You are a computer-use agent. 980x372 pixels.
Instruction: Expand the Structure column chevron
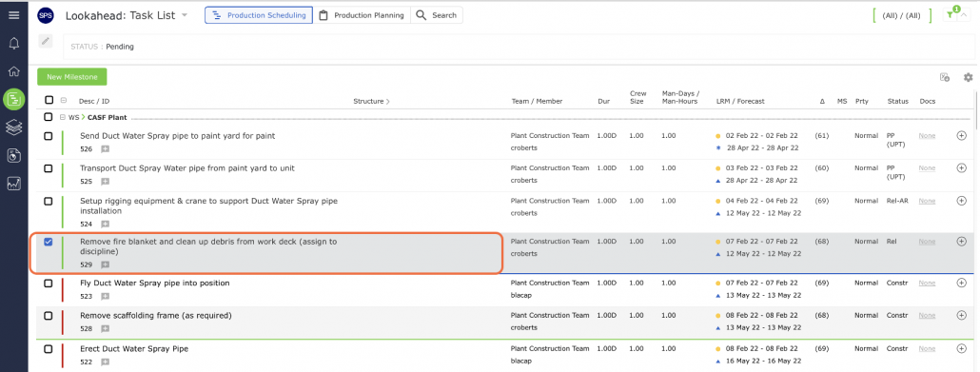pyautogui.click(x=387, y=101)
